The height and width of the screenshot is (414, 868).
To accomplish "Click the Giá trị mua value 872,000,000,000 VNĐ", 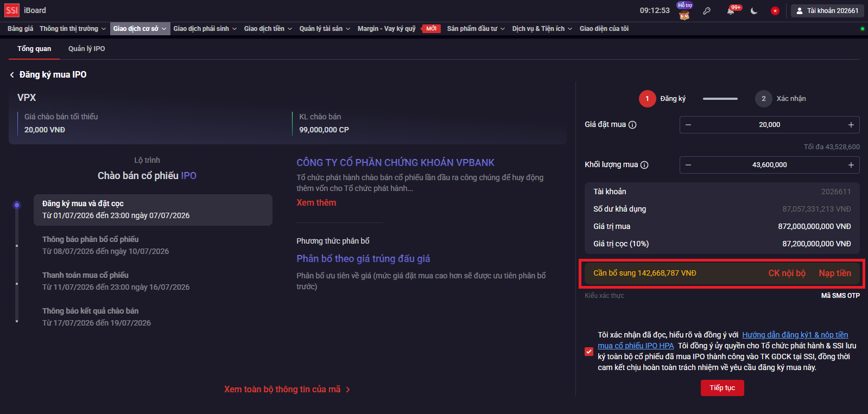I will pyautogui.click(x=814, y=226).
